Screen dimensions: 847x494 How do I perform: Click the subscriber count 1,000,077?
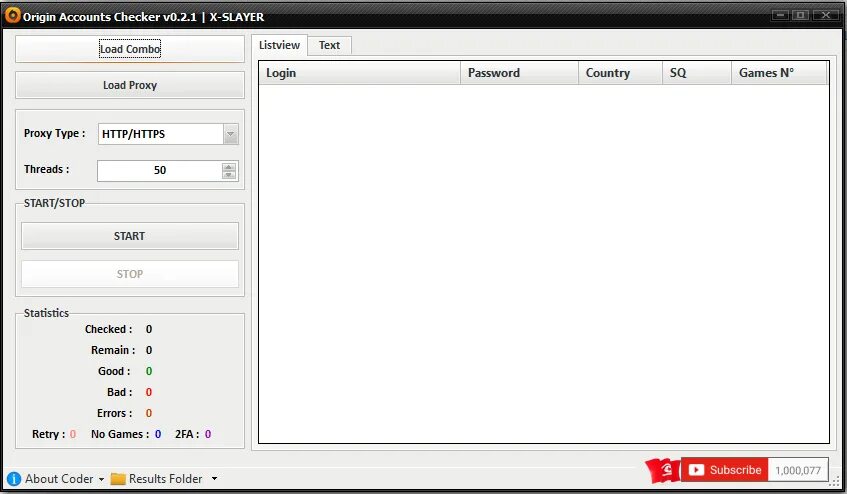(798, 470)
